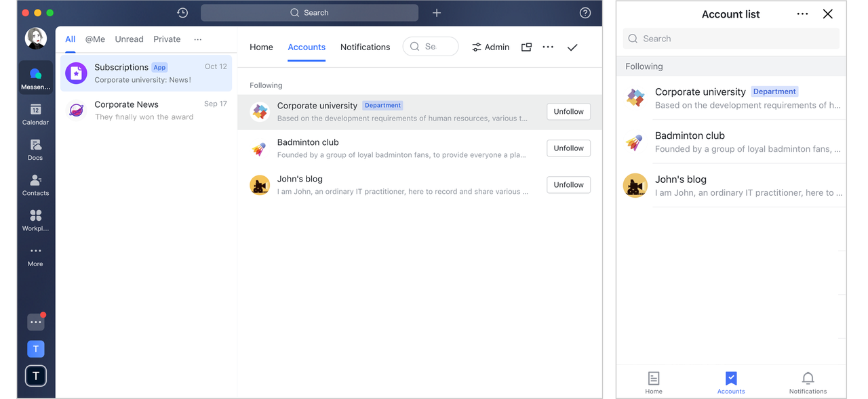Click the Admin button
The width and height of the screenshot is (868, 399).
click(490, 47)
